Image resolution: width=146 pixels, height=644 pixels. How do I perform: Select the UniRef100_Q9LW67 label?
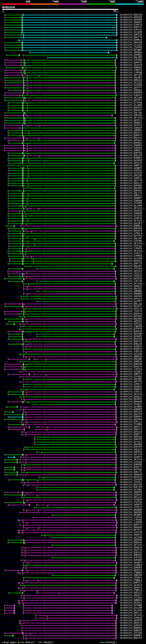131,77
